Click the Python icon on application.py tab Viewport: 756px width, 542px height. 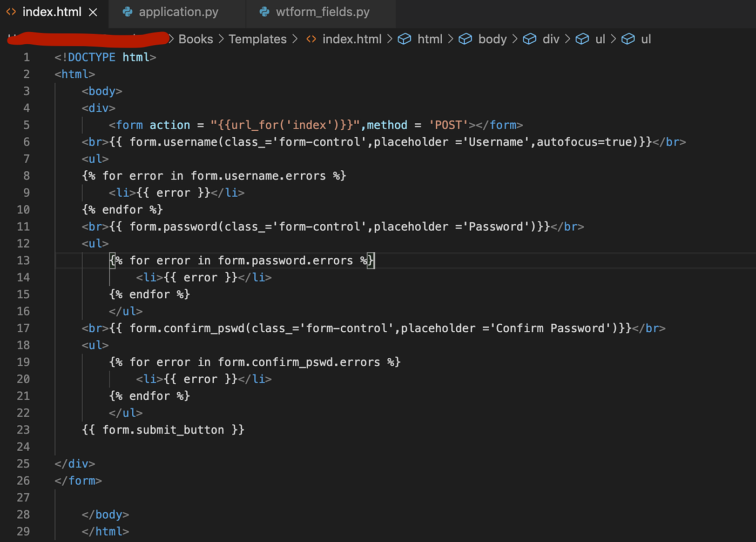tap(127, 11)
